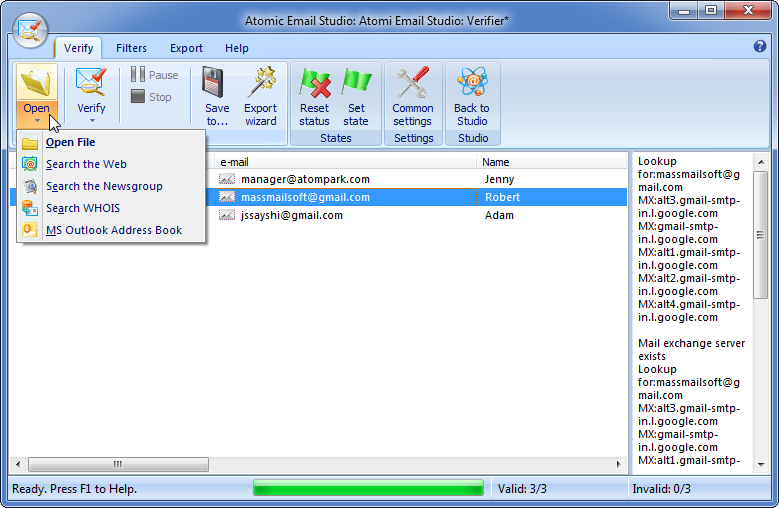Click the Verify envelope icon

91,82
